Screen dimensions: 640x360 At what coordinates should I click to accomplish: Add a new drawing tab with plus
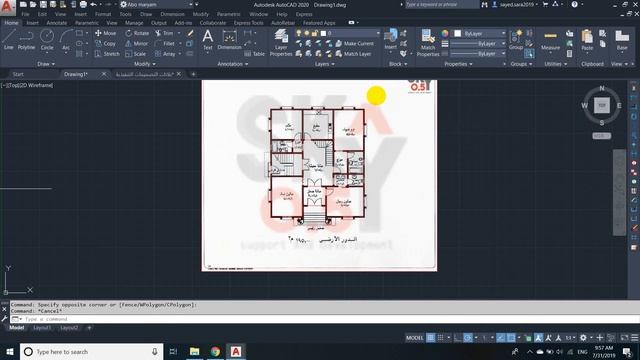tap(193, 74)
